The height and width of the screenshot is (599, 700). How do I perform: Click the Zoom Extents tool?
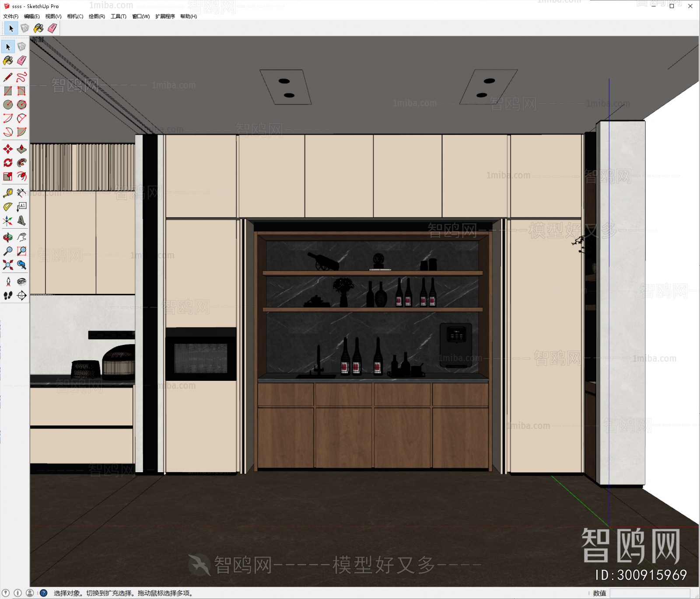[8, 264]
